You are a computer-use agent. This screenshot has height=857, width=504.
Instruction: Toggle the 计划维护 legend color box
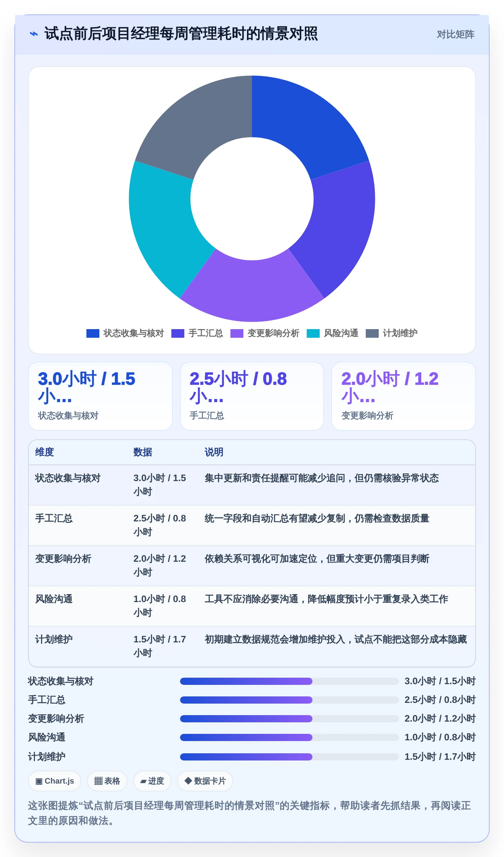coord(372,333)
